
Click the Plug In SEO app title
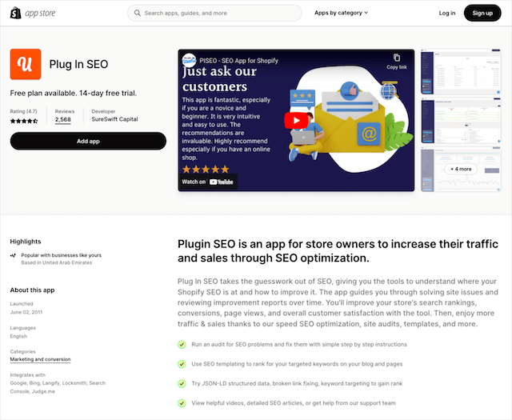(78, 64)
